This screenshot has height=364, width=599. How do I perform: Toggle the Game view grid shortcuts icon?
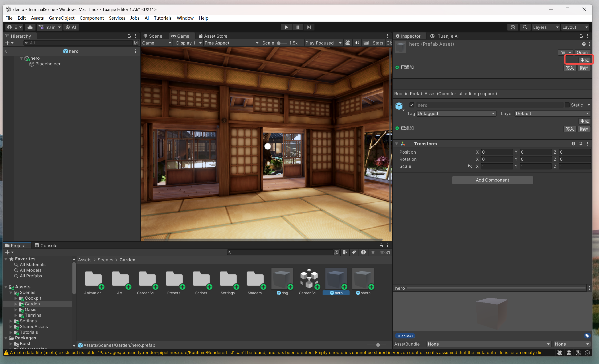coord(366,43)
